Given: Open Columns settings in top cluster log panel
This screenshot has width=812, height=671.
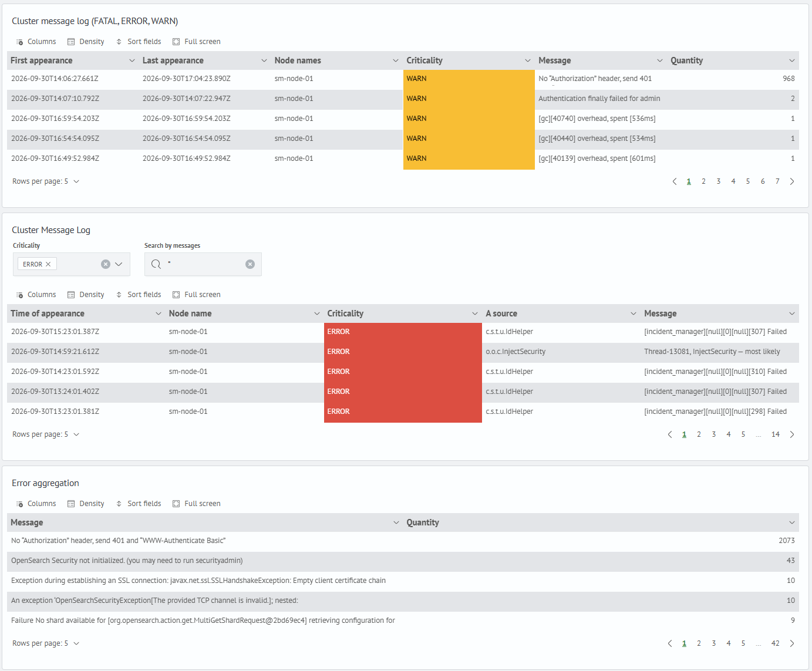Looking at the screenshot, I should 36,42.
